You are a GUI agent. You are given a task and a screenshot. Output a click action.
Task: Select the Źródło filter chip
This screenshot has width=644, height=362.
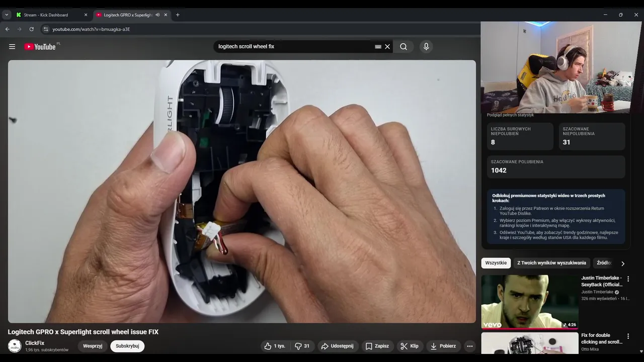pos(604,263)
